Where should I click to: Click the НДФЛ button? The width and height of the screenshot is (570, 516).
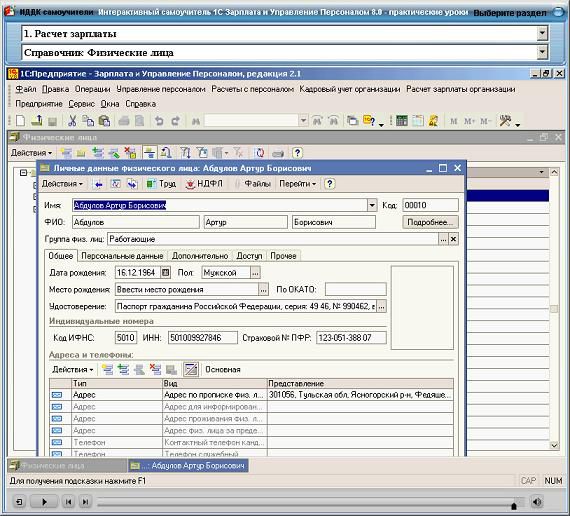coord(205,184)
